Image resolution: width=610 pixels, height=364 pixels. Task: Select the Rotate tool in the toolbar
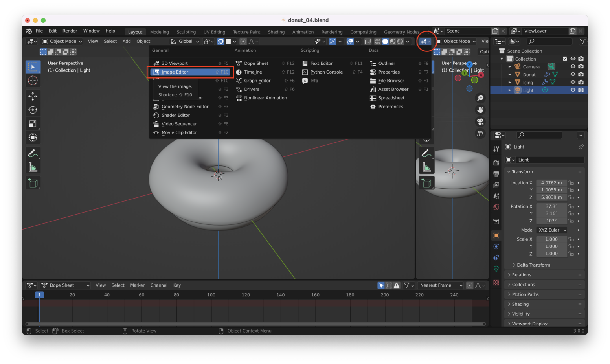[33, 110]
